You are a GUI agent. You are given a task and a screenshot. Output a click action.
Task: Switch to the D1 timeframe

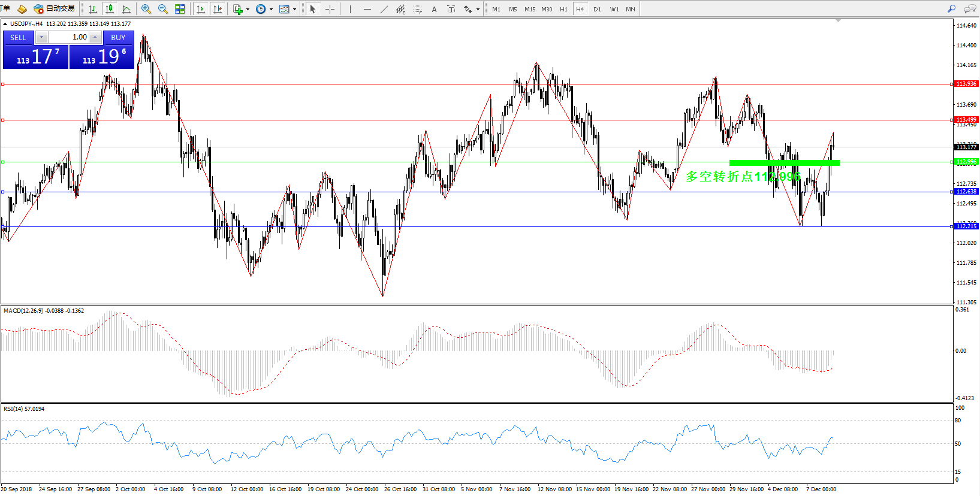(x=597, y=9)
